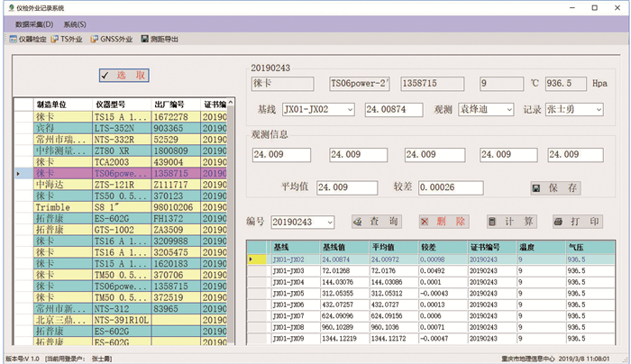
Task: Open the 系统(S) menu
Action: tap(75, 24)
